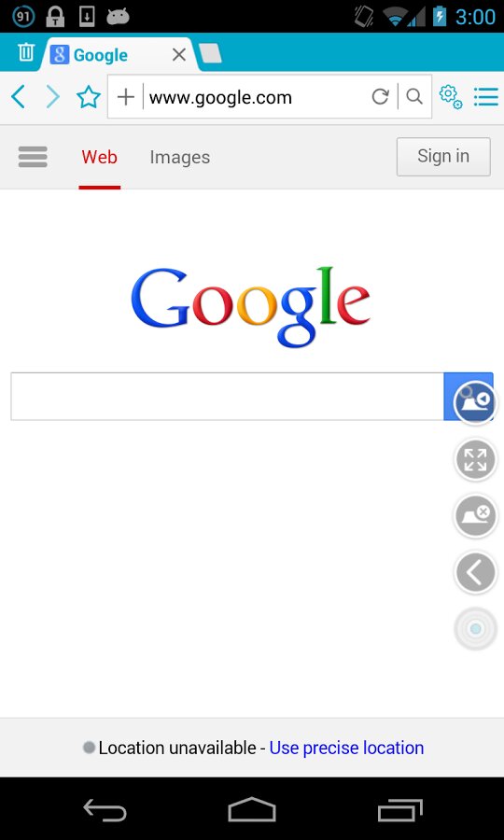Tap the floating gray back chevron button

pyautogui.click(x=476, y=573)
